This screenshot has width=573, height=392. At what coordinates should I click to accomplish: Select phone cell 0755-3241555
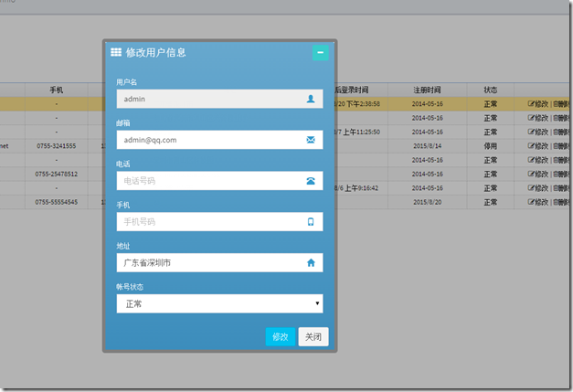57,146
